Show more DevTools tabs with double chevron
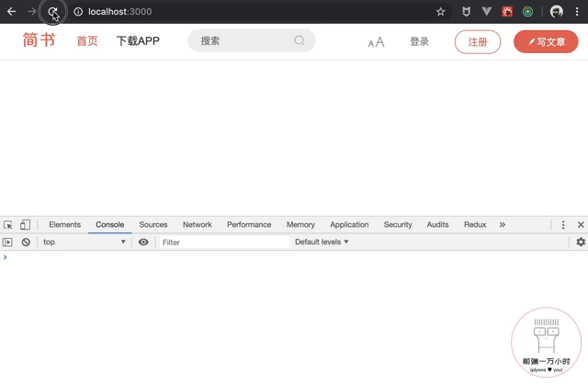Image resolution: width=588 pixels, height=384 pixels. click(x=503, y=225)
